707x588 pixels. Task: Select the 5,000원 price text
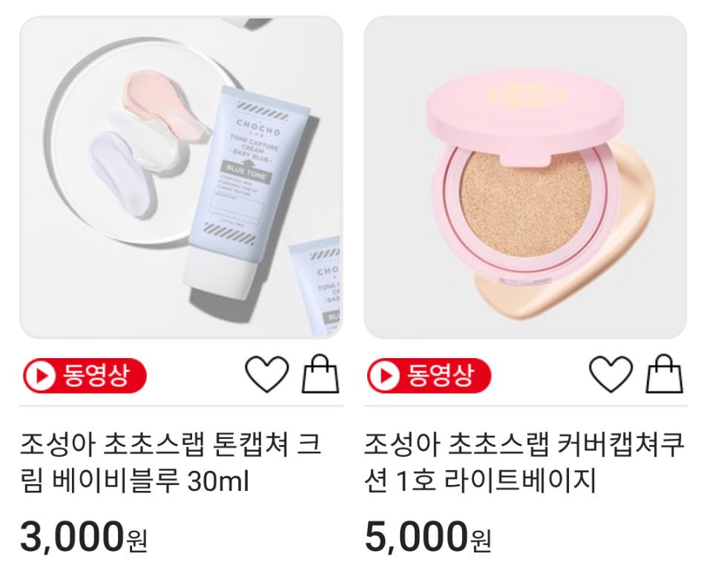coord(428,537)
